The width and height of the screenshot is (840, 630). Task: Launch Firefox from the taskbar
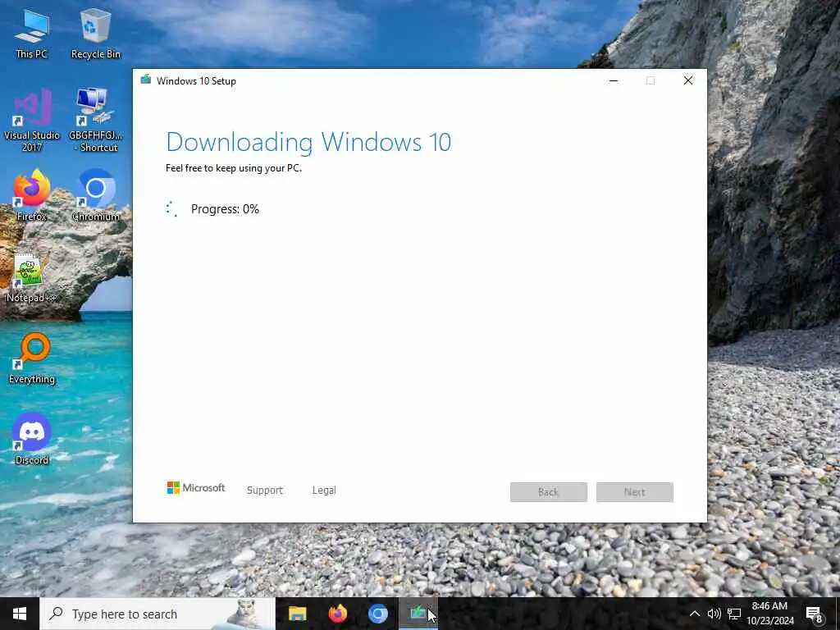click(337, 614)
